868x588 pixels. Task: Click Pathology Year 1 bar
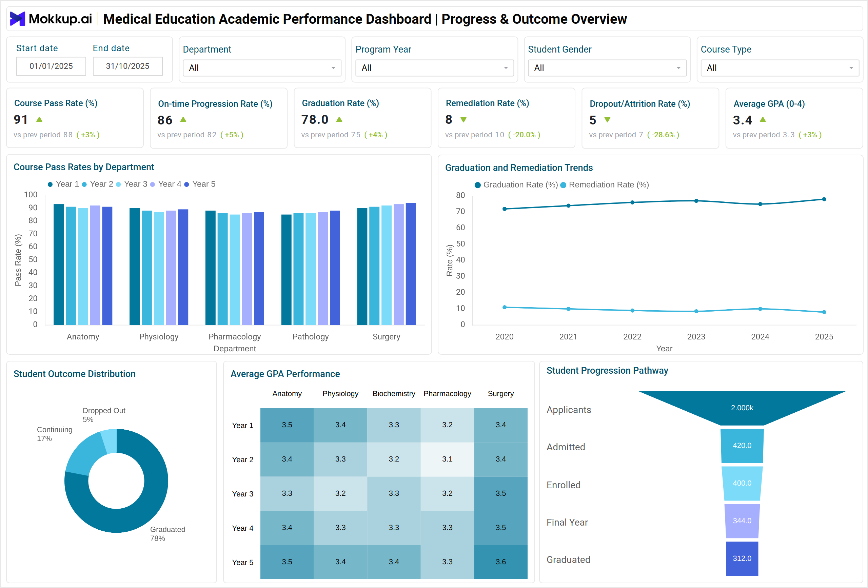(x=287, y=270)
